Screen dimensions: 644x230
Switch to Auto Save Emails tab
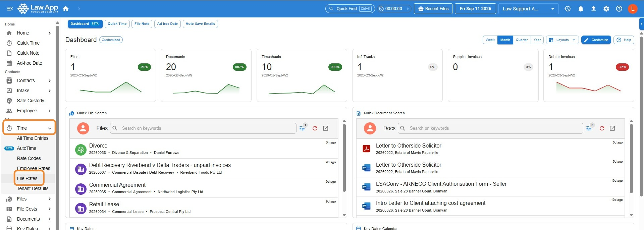200,24
